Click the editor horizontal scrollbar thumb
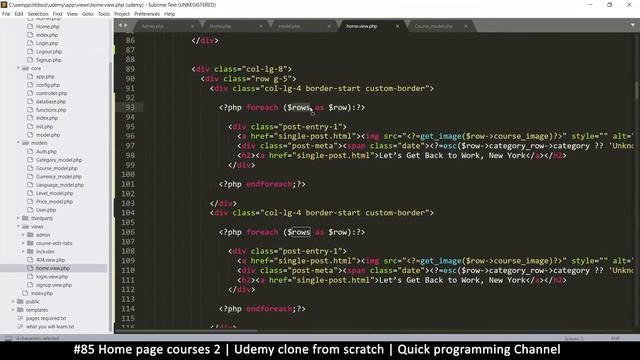 (x=187, y=331)
